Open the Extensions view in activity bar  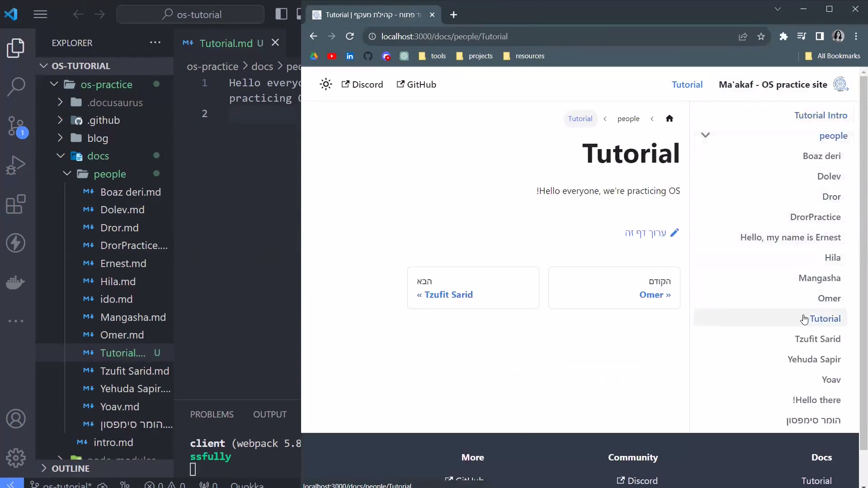coord(16,204)
